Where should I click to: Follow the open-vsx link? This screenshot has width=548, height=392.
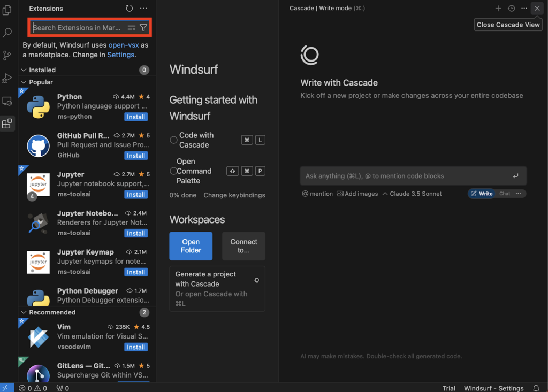pyautogui.click(x=124, y=45)
